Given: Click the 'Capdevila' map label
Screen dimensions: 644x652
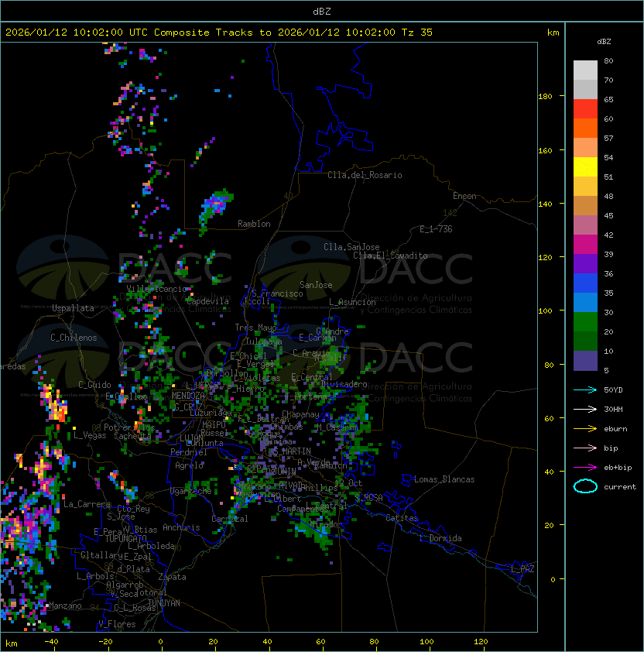Looking at the screenshot, I should (x=207, y=301).
